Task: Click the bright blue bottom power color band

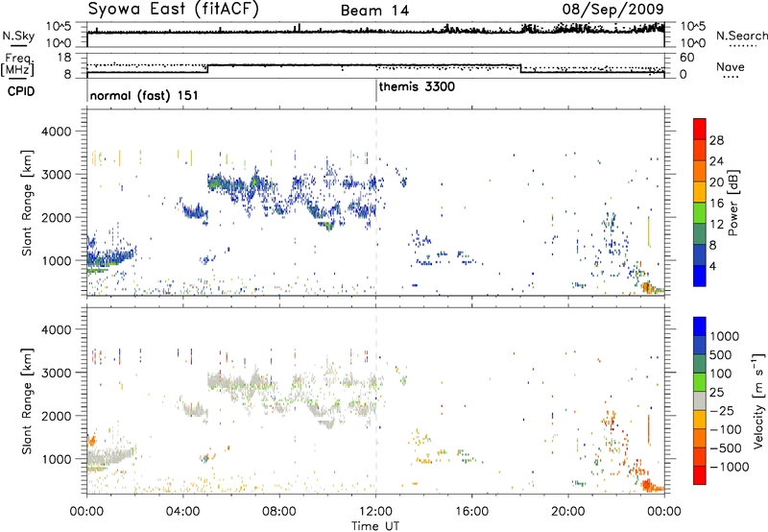Action: tap(700, 276)
